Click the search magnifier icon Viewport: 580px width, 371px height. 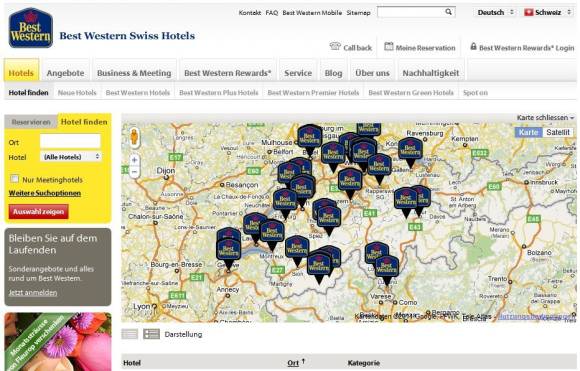click(448, 12)
